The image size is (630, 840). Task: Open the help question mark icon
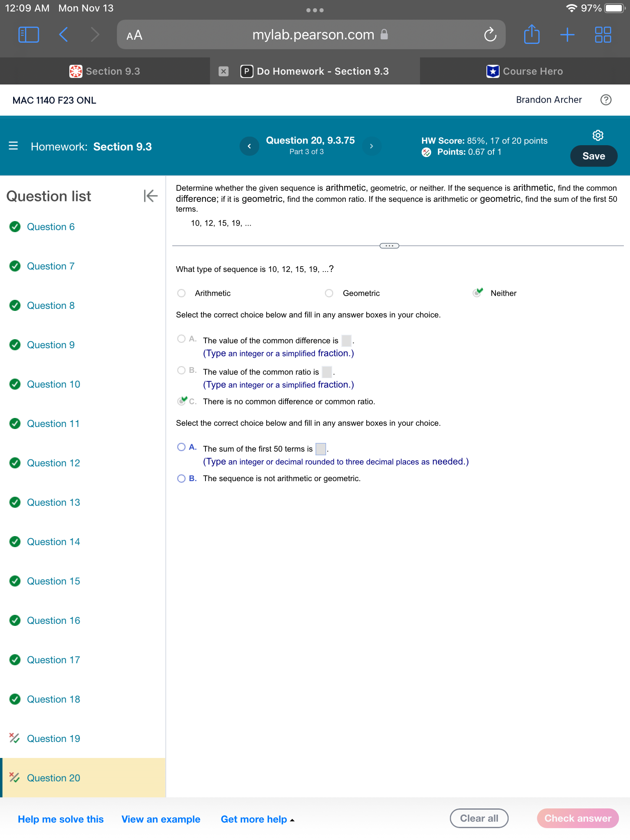pyautogui.click(x=606, y=100)
